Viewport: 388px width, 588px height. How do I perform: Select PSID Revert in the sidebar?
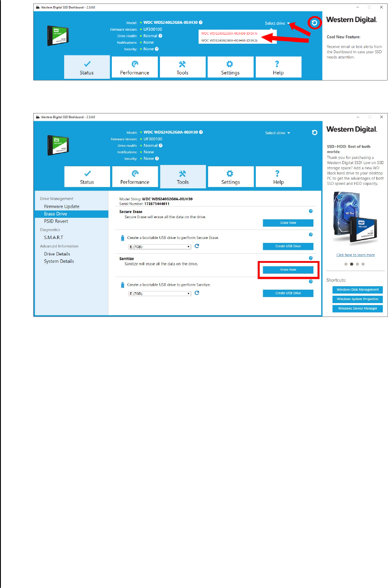click(x=56, y=221)
